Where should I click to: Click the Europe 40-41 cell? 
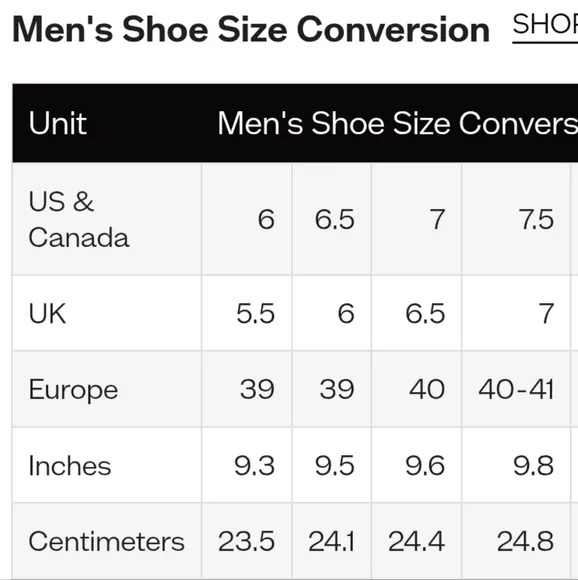pyautogui.click(x=516, y=389)
